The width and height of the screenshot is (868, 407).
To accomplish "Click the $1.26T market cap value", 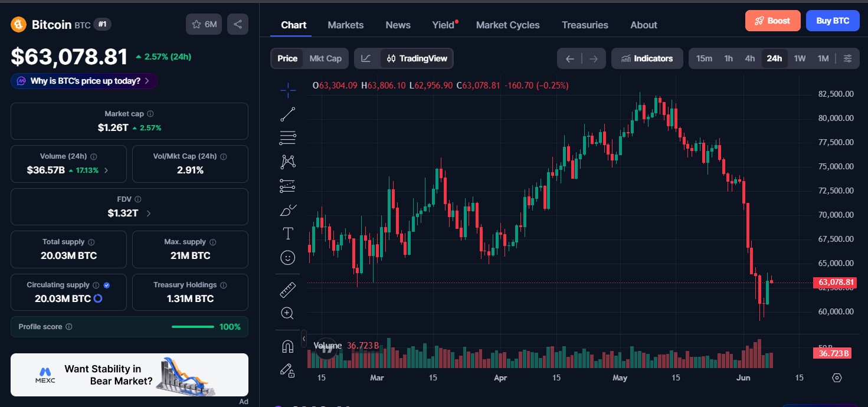I will 113,127.
